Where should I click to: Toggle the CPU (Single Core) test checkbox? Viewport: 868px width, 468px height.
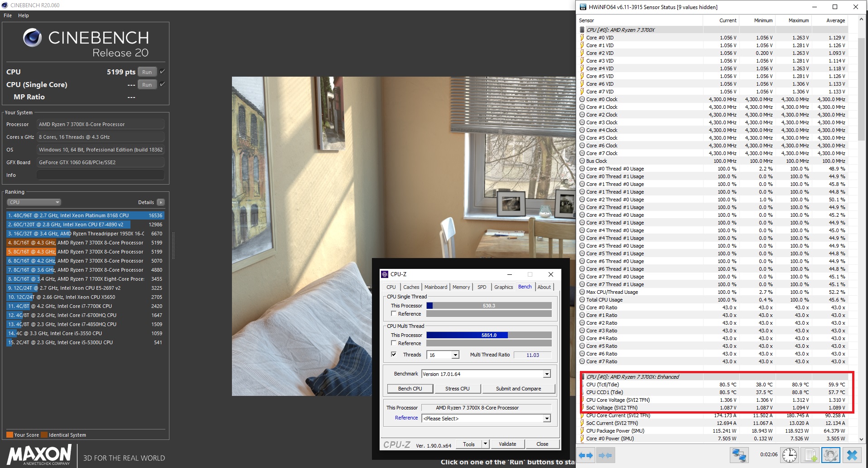coord(162,84)
